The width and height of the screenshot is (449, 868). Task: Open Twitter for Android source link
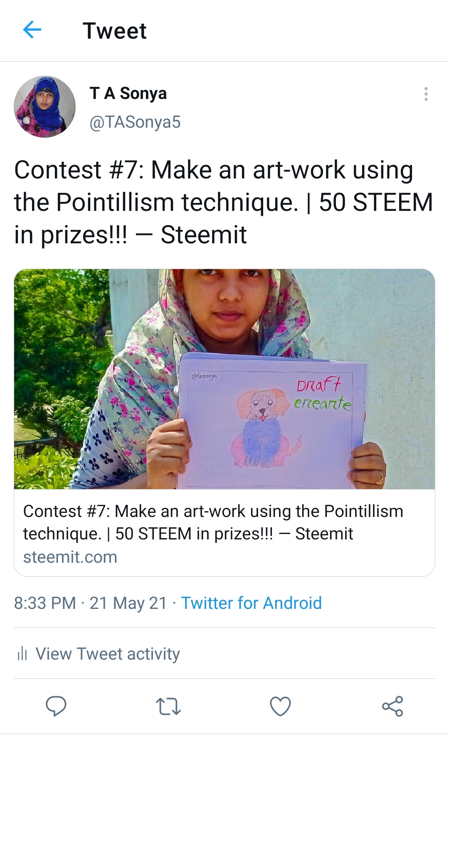point(252,603)
